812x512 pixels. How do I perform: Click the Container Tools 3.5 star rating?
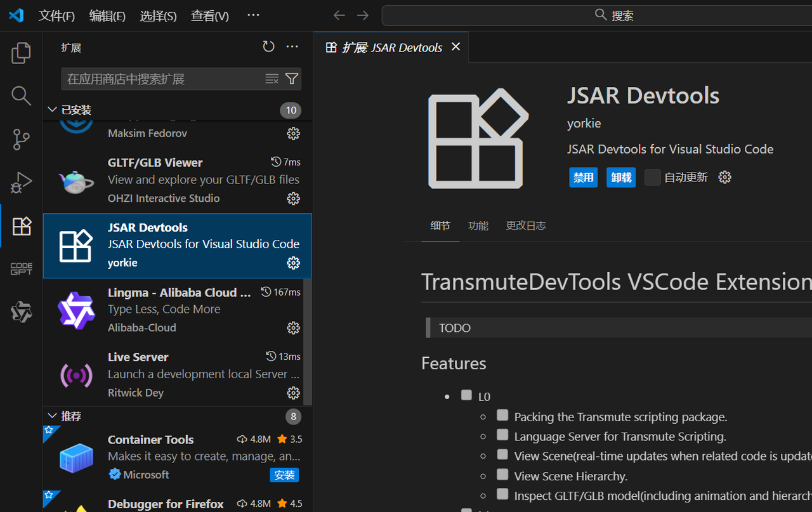click(291, 440)
